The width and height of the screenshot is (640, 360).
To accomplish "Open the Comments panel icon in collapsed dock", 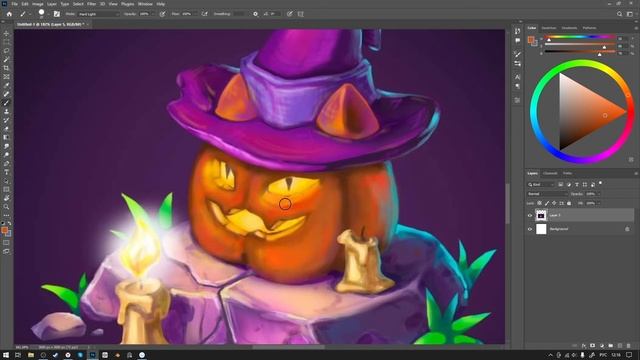I will click(x=518, y=41).
